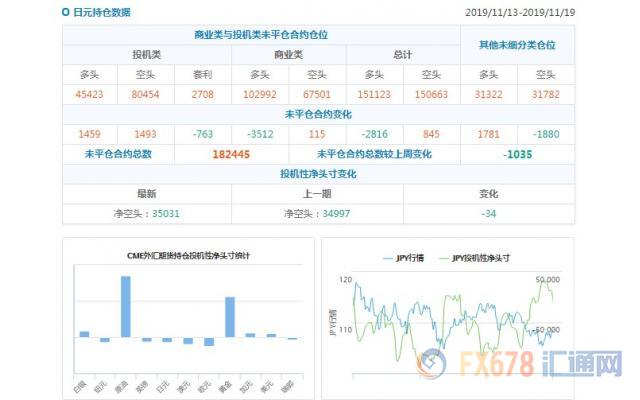Click the 最新 column header
The height and width of the screenshot is (400, 640).
pyautogui.click(x=147, y=194)
